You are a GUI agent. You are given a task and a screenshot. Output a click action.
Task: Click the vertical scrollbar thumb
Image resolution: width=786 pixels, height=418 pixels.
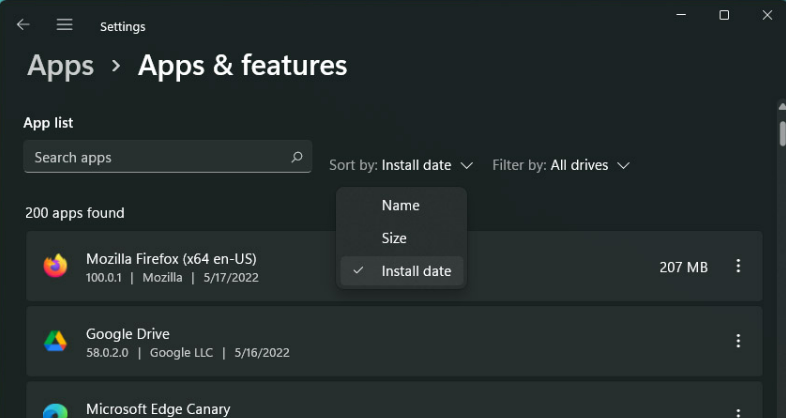(781, 133)
